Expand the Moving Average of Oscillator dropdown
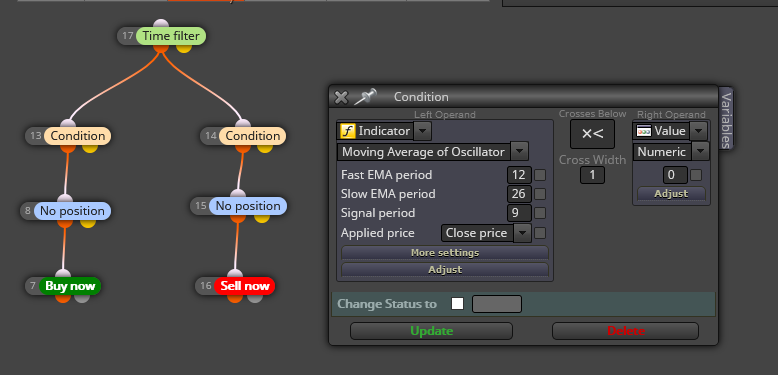The width and height of the screenshot is (778, 375). [519, 151]
